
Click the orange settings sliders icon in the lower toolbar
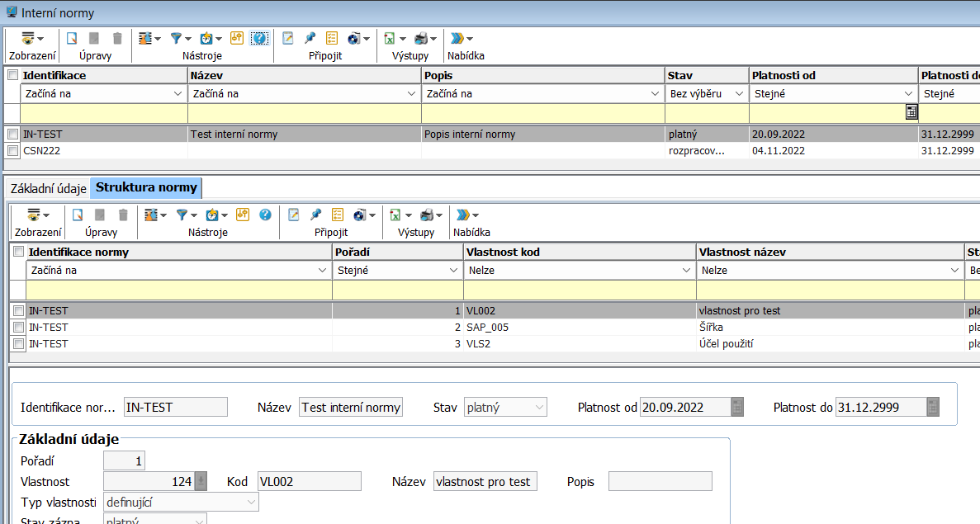click(x=243, y=215)
